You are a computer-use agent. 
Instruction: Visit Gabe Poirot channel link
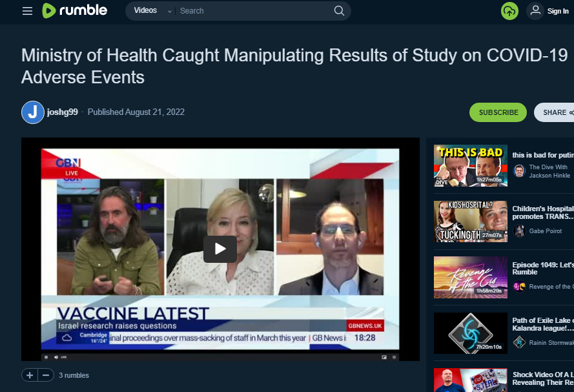[546, 231]
